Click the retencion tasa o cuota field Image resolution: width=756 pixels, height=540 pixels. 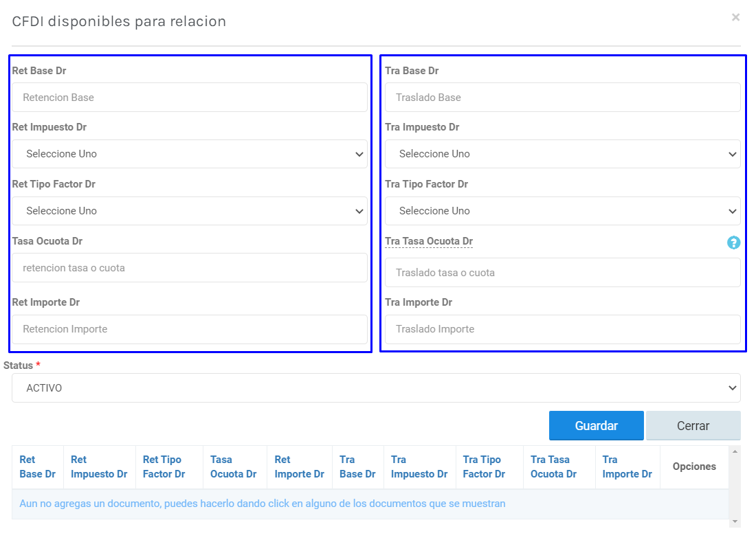pos(190,268)
